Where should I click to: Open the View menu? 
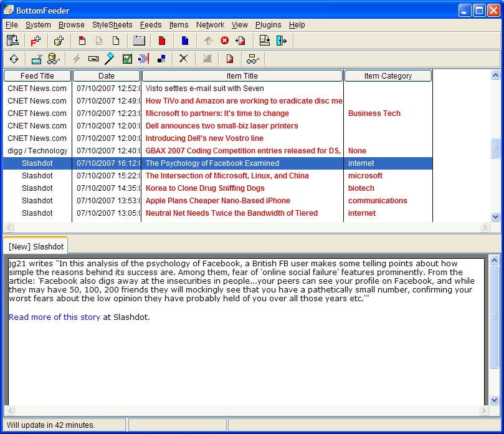pyautogui.click(x=240, y=25)
